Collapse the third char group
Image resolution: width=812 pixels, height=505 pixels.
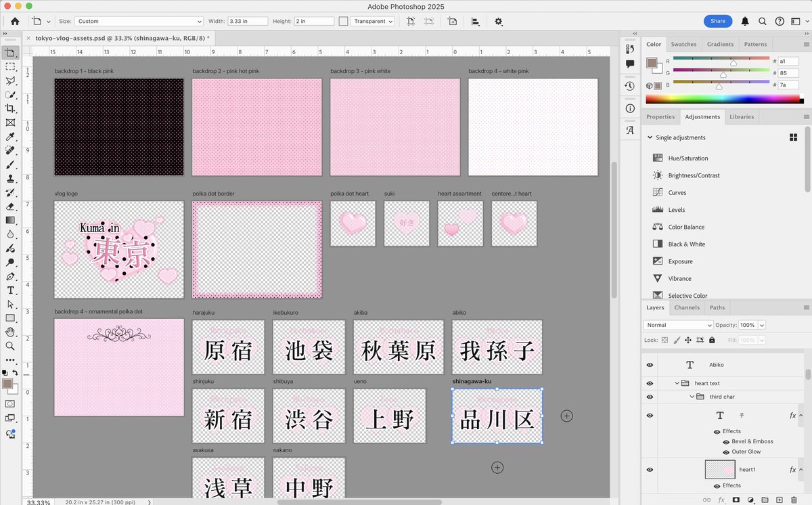692,397
